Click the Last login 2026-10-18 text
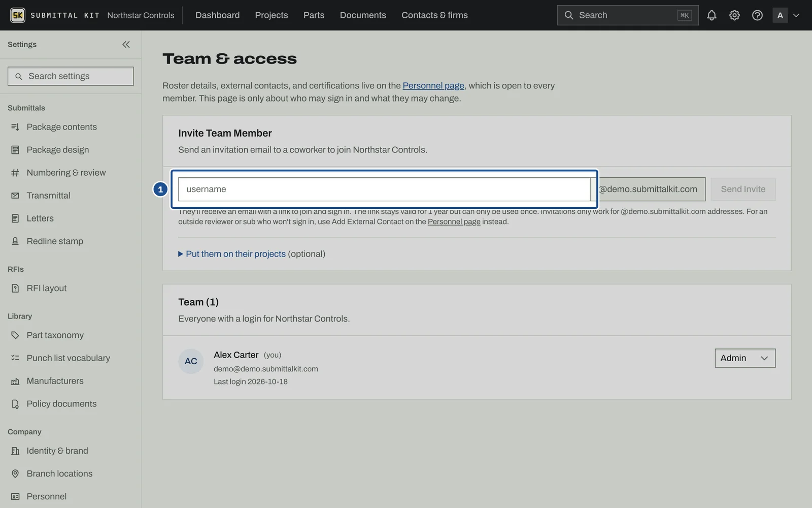 coord(251,382)
